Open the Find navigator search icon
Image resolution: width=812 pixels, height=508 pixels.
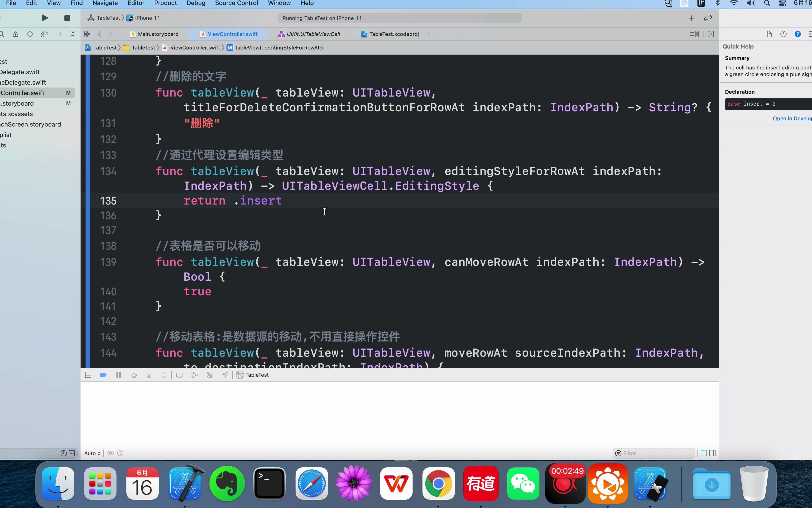[x=3, y=34]
